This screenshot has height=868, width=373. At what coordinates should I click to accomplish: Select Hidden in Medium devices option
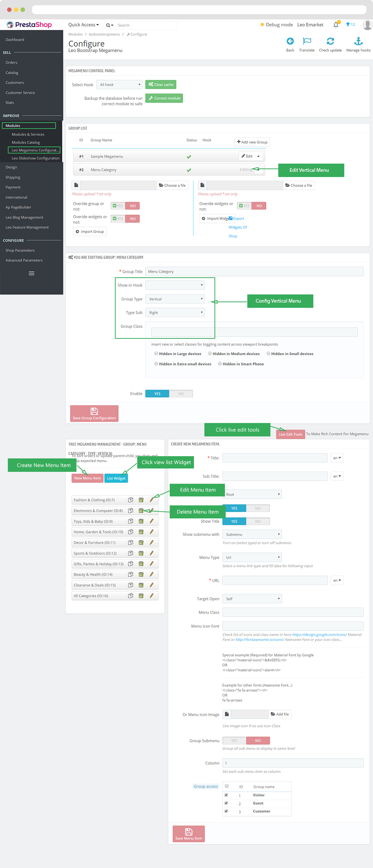pos(210,353)
